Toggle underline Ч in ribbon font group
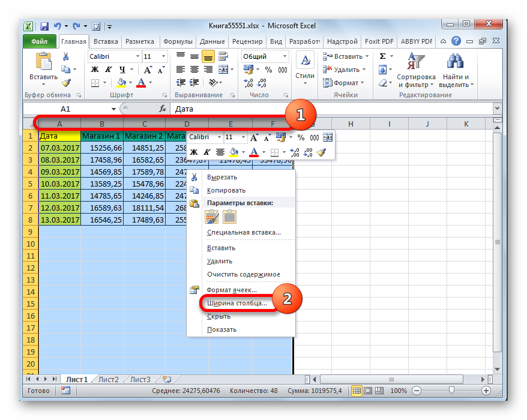 tap(121, 70)
